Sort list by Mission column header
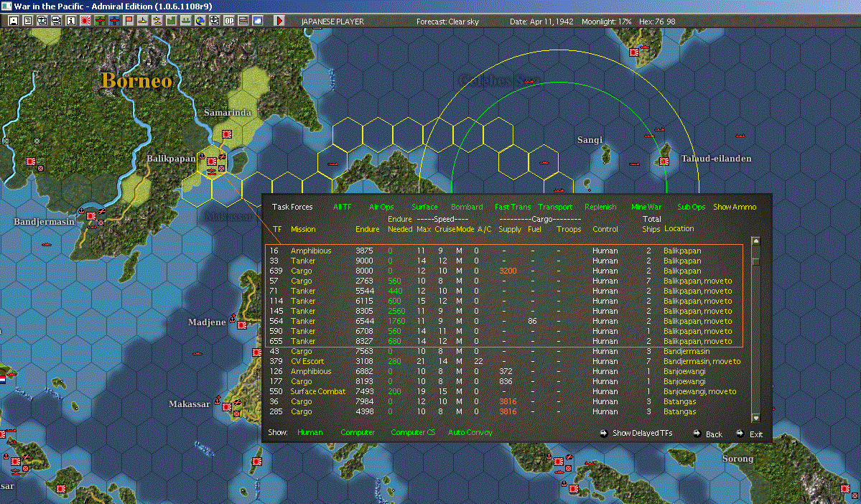The width and height of the screenshot is (861, 504). [x=303, y=229]
